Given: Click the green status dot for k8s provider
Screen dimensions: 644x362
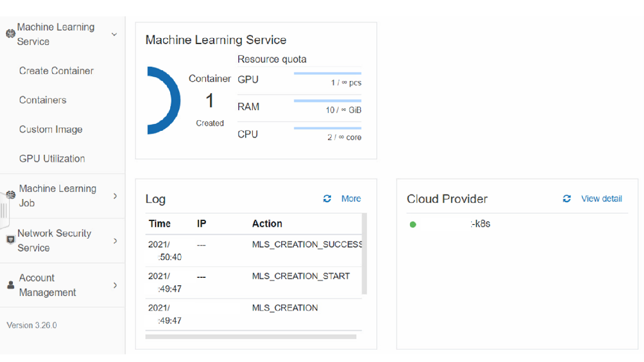Looking at the screenshot, I should (x=413, y=224).
